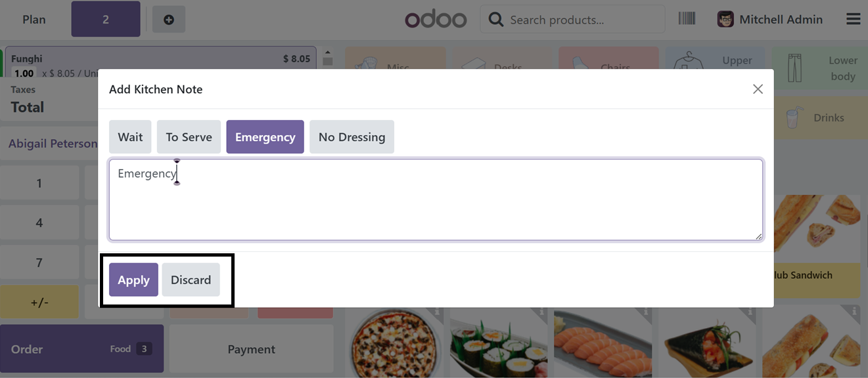
Task: Click the search magnifier icon
Action: 496,20
